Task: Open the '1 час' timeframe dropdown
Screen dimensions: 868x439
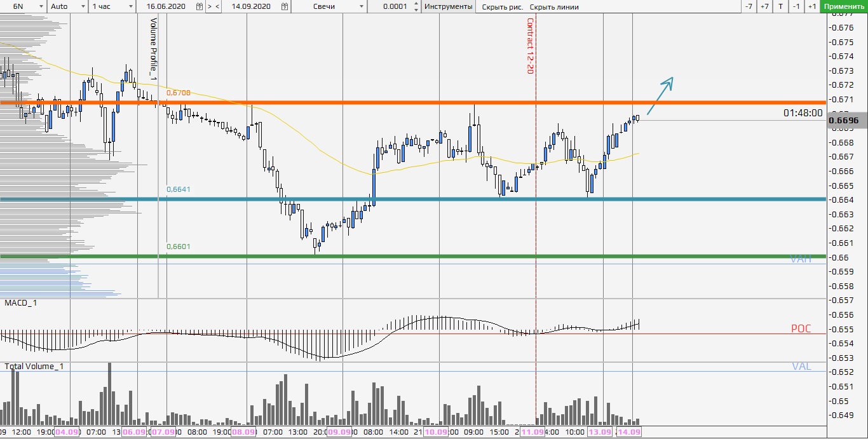Action: click(130, 6)
